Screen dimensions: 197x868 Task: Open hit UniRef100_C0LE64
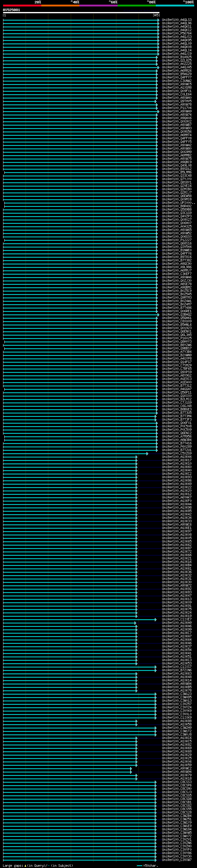coord(176,94)
